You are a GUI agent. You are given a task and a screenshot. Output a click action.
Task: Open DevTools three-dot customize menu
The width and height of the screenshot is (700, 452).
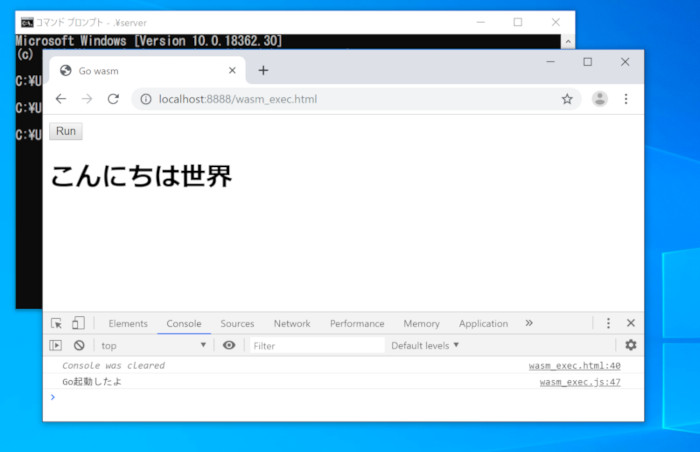pos(608,323)
